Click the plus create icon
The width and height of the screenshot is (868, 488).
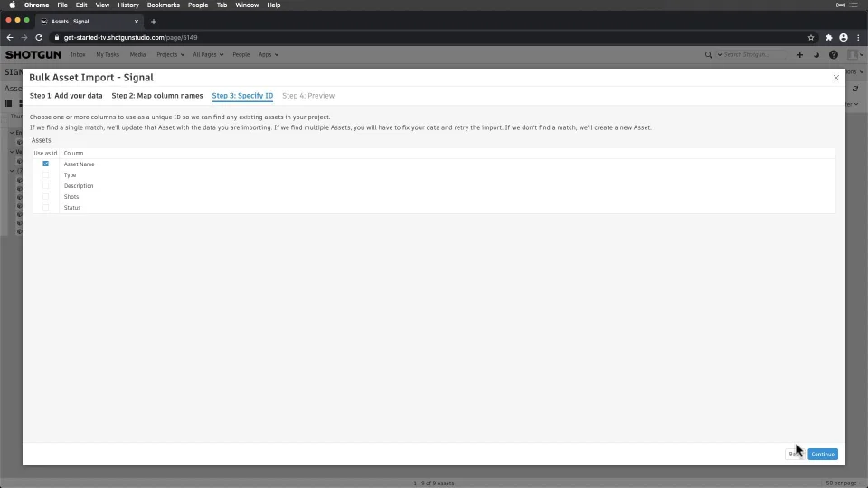[x=799, y=55]
